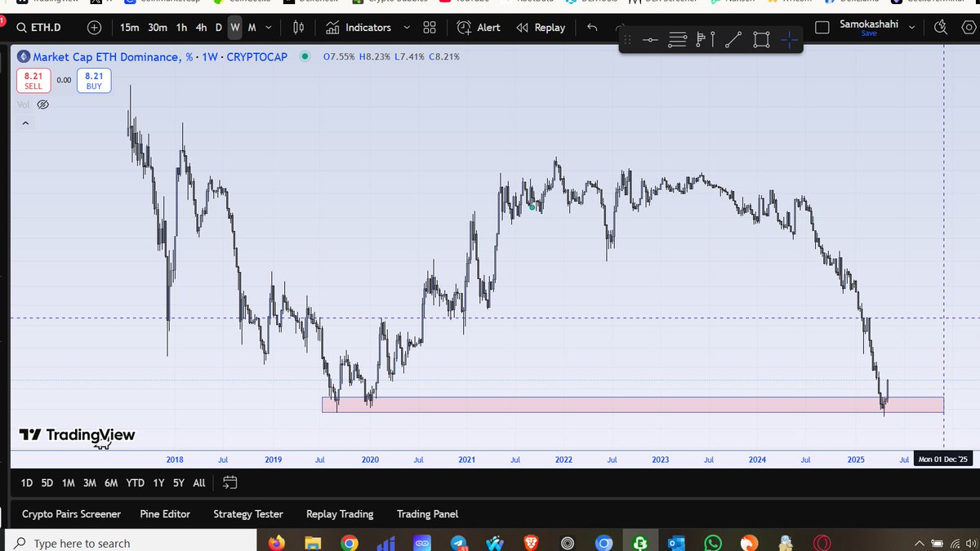Add symbol with the plus circle icon

(x=95, y=27)
